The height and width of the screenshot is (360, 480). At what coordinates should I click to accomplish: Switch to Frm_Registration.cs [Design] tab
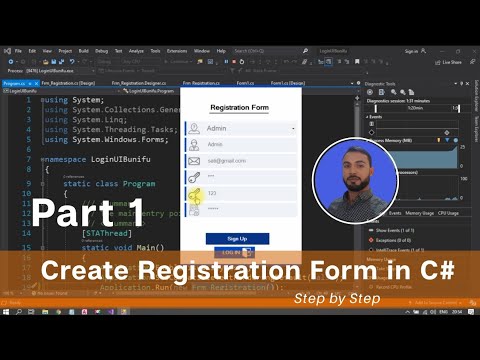click(x=68, y=83)
